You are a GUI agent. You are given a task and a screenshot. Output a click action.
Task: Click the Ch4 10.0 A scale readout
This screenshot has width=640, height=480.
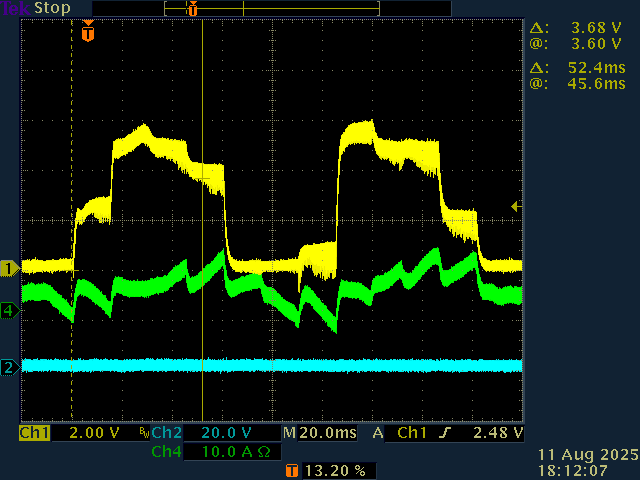[x=232, y=452]
